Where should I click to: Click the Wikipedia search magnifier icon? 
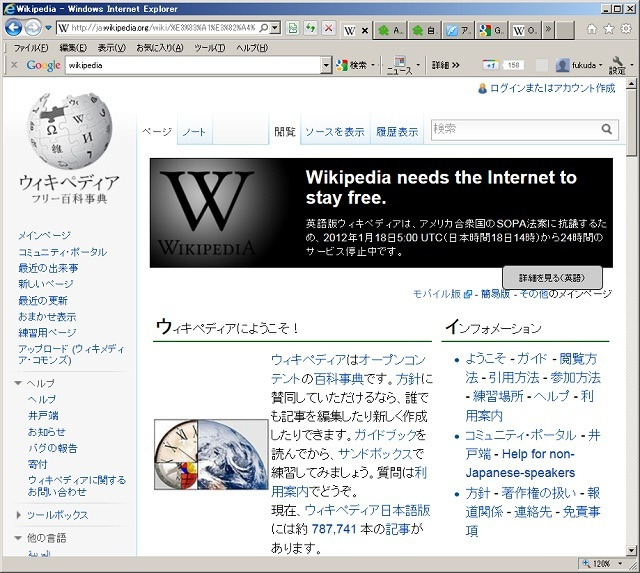click(607, 129)
